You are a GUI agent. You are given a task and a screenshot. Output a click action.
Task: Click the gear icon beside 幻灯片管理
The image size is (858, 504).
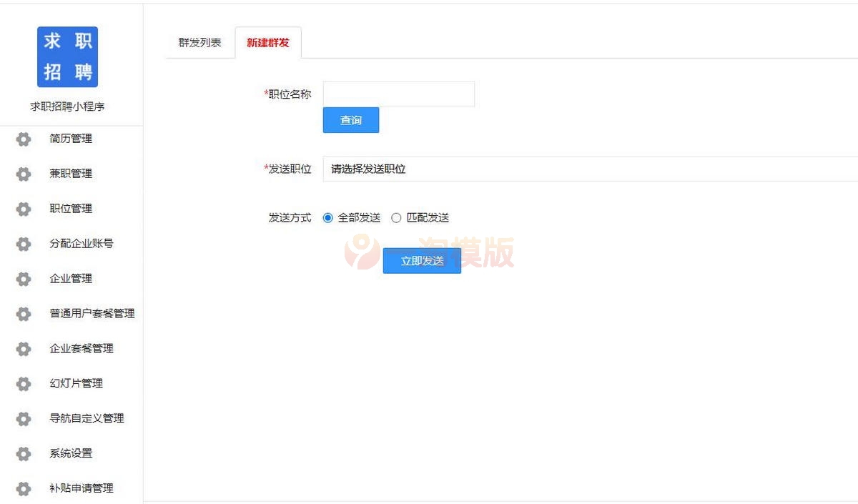pos(24,383)
